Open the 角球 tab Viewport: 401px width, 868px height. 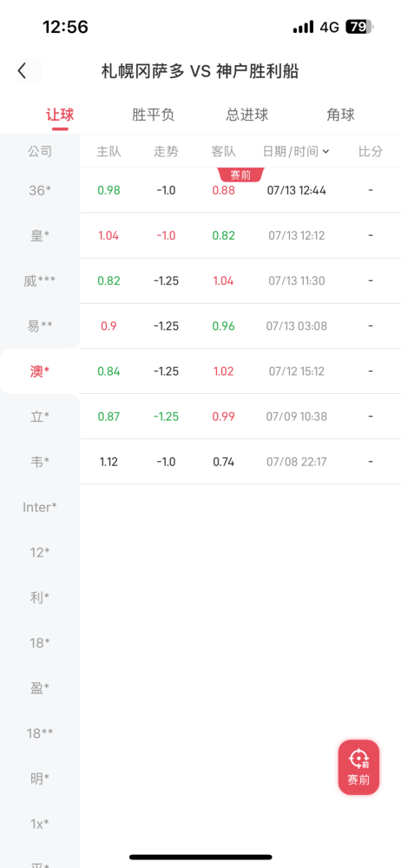340,115
